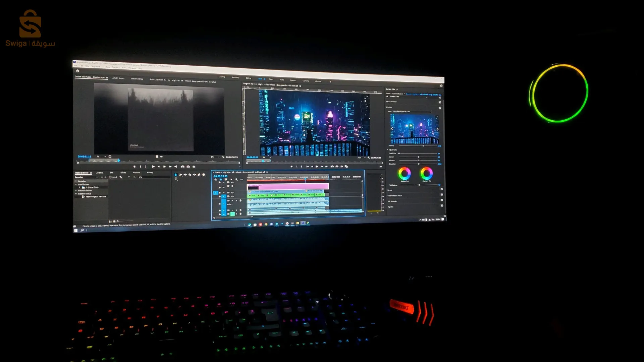
Task: Play the Source monitor clip
Action: pyautogui.click(x=164, y=167)
